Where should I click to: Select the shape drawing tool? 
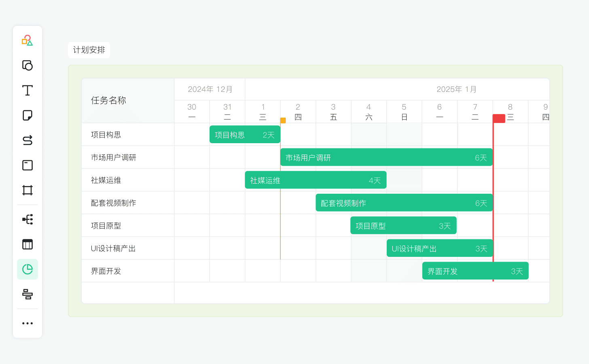coord(27,66)
